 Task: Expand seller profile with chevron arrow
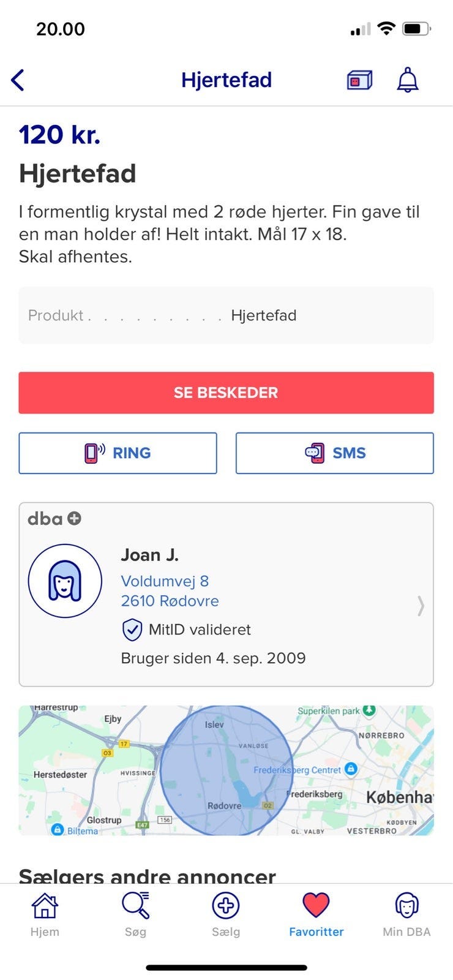click(x=421, y=606)
